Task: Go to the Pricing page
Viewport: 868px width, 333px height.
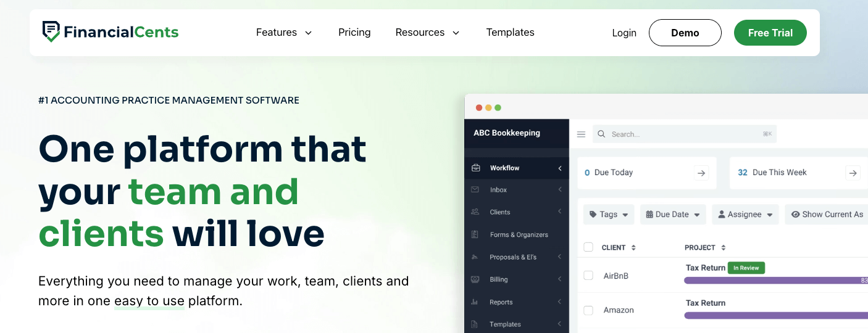Action: click(x=354, y=33)
